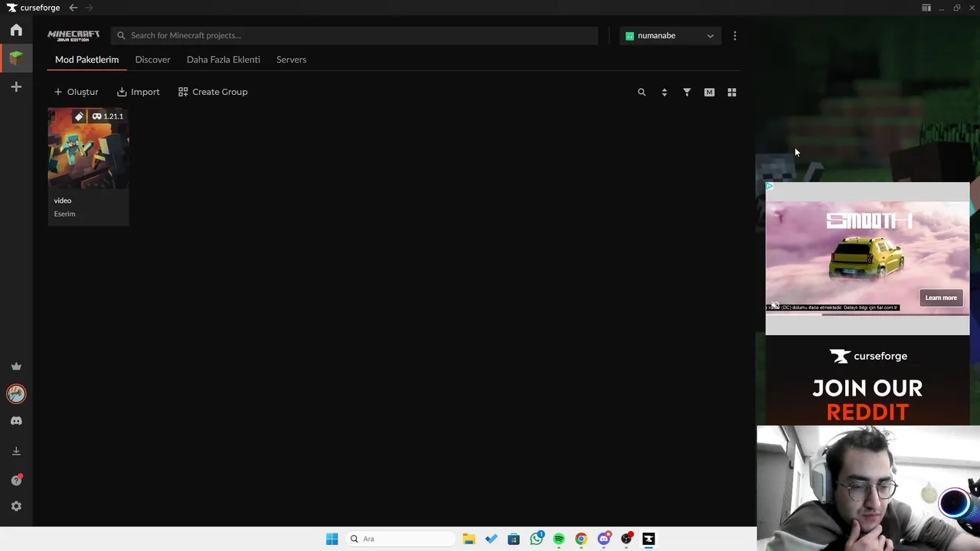Open CurseForge settings gear

point(16,507)
